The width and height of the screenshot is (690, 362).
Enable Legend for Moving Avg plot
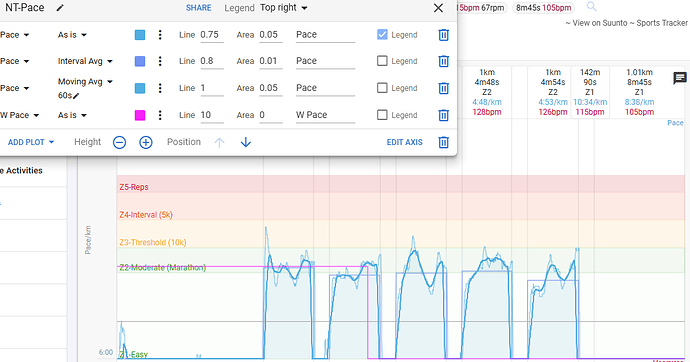pos(382,88)
